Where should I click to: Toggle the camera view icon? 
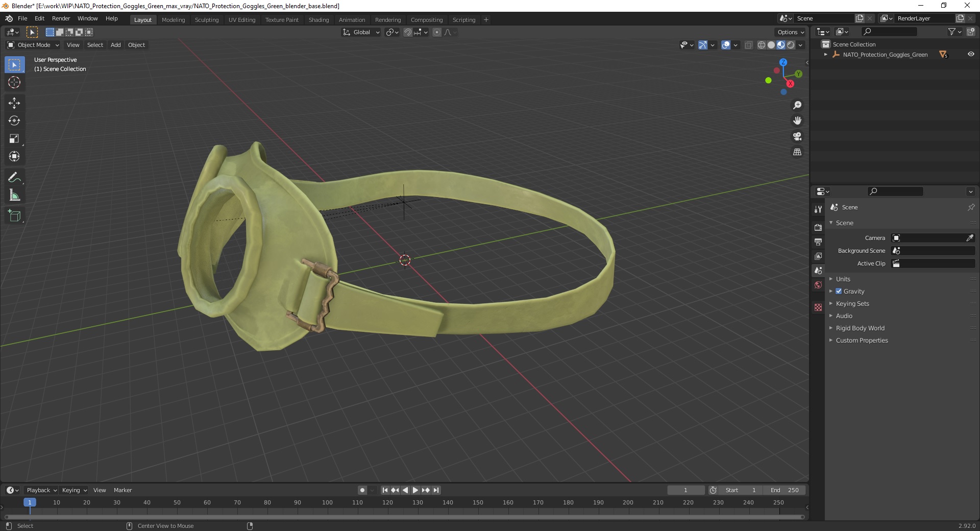797,136
